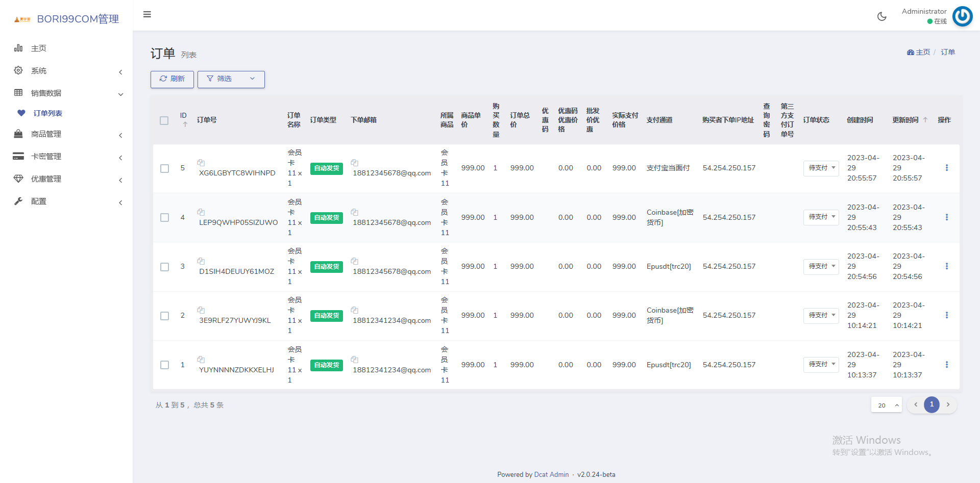Image resolution: width=980 pixels, height=483 pixels.
Task: Open 待支付 status dropdown for order 5
Action: click(821, 168)
